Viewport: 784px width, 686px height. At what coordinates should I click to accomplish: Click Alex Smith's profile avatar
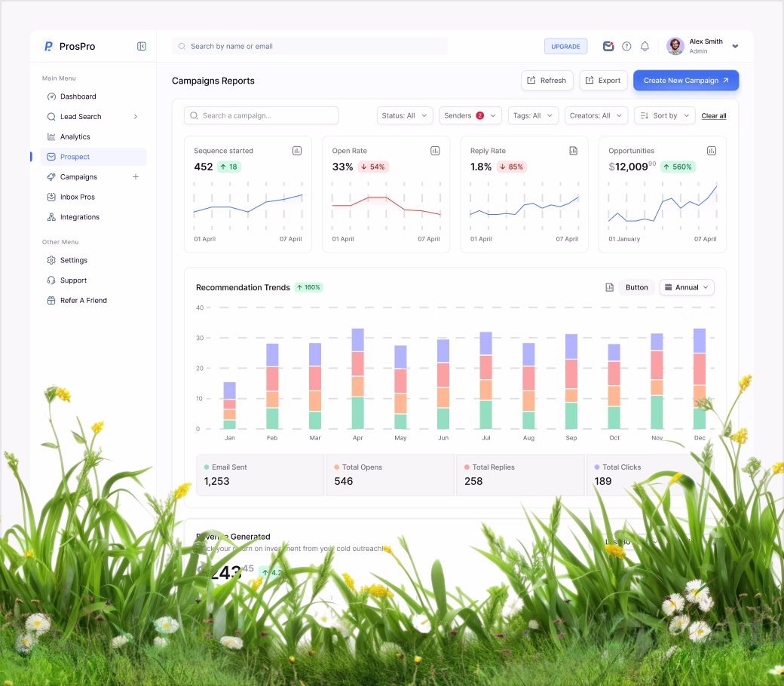point(675,46)
